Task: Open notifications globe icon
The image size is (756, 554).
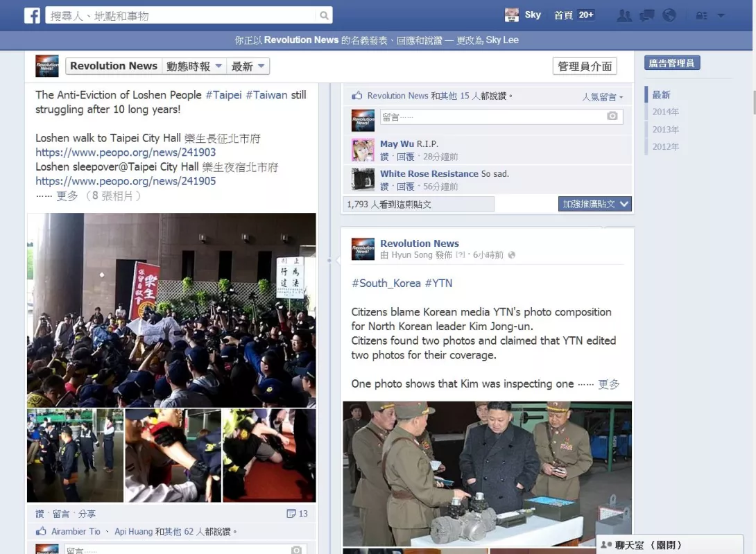Action: point(669,15)
